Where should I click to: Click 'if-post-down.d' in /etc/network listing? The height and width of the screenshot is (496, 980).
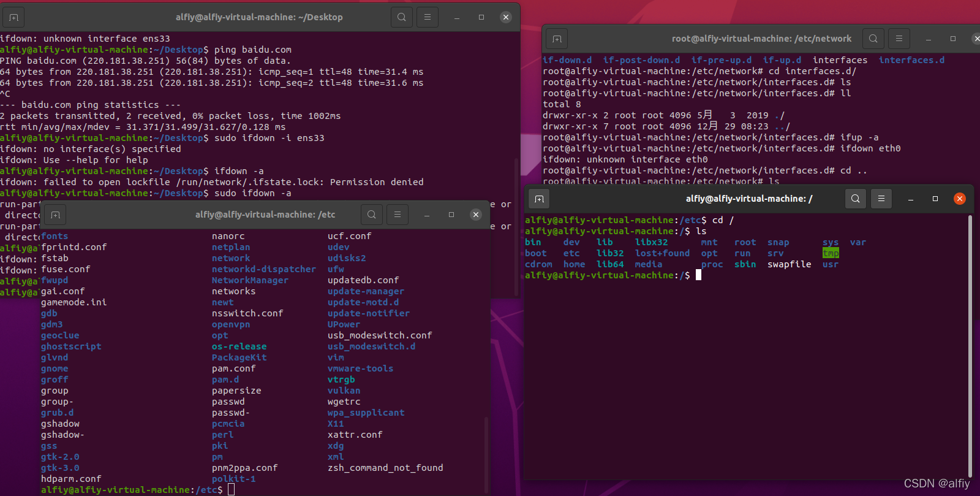641,60
